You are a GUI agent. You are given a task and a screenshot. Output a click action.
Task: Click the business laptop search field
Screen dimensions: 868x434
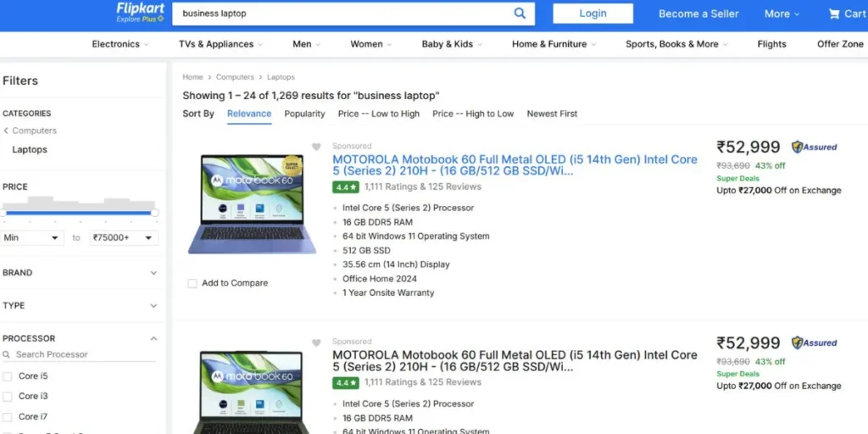[x=339, y=14]
